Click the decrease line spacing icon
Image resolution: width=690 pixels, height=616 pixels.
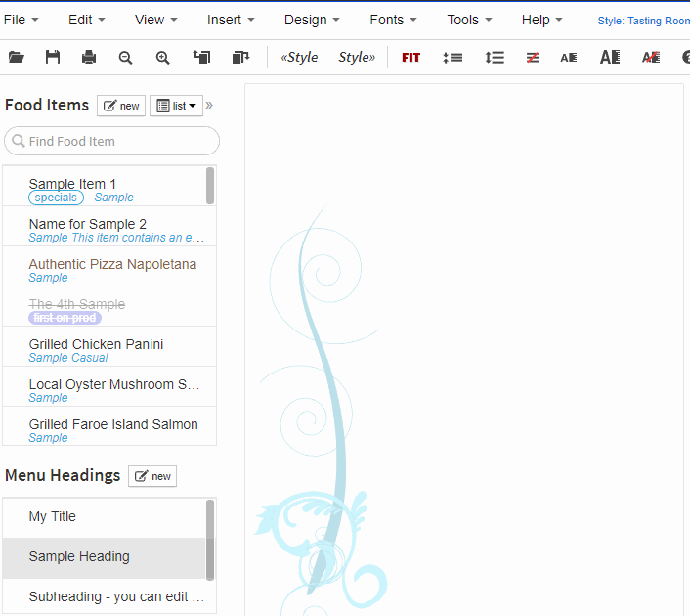[x=453, y=58]
